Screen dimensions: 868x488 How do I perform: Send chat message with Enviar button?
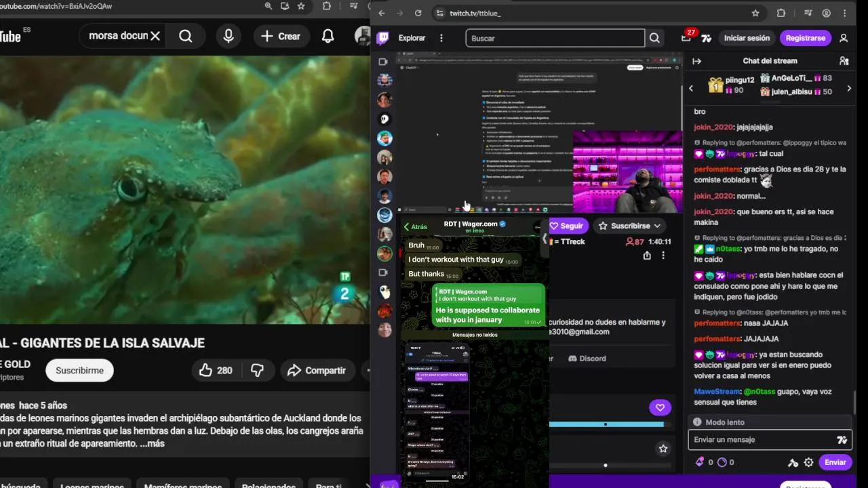[x=835, y=462]
